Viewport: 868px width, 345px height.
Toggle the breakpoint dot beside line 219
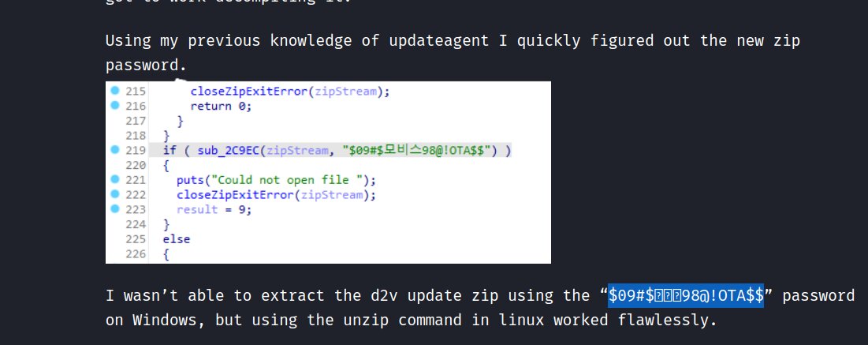click(x=114, y=150)
